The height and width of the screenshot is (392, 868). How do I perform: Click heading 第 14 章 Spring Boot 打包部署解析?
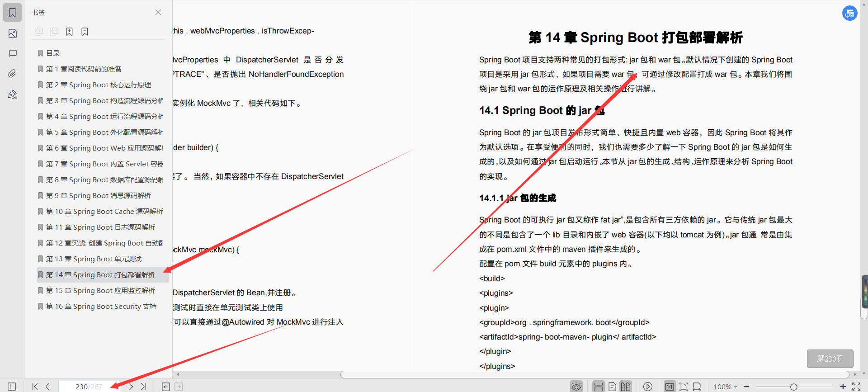tap(636, 38)
